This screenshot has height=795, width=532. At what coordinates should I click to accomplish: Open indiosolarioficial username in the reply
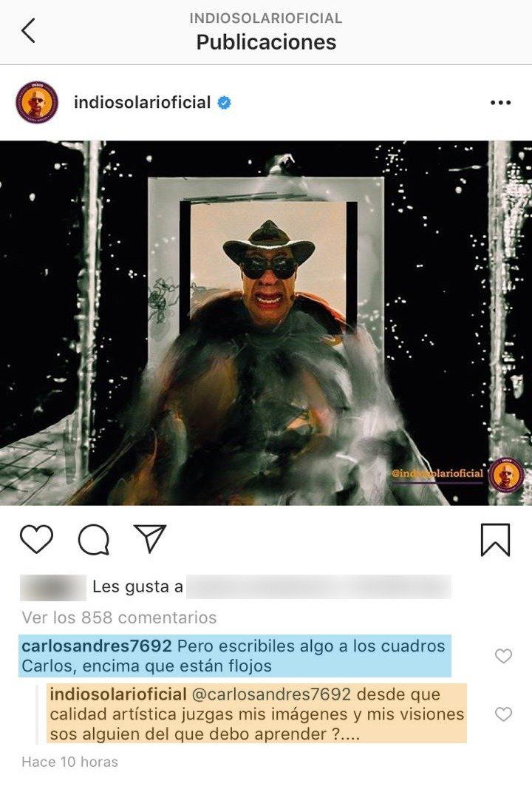tap(118, 694)
